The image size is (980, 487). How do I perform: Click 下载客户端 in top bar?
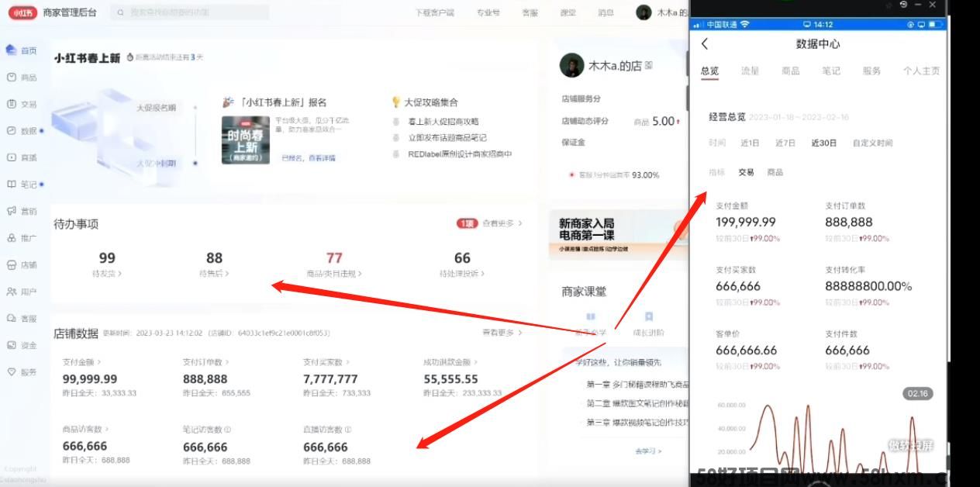(x=435, y=12)
